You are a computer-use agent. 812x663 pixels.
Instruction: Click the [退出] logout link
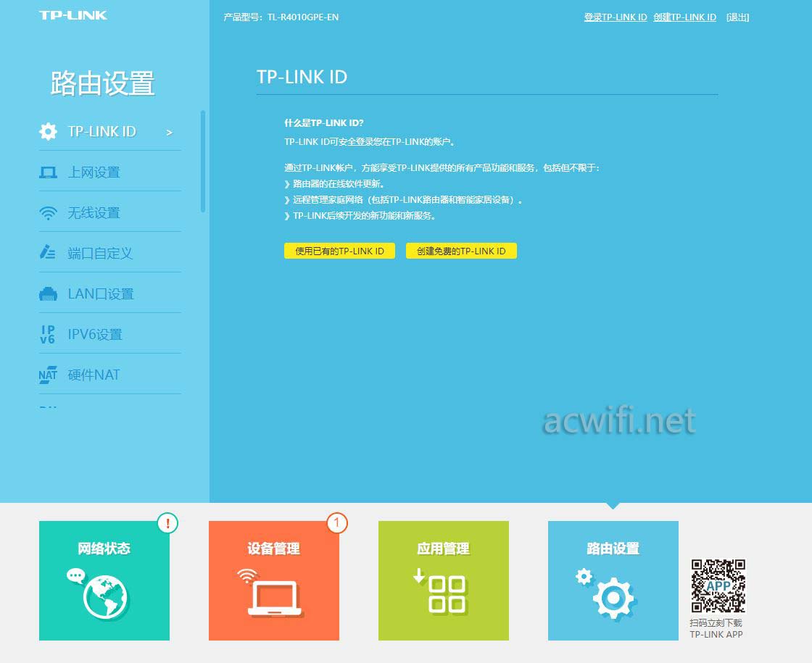tap(737, 17)
